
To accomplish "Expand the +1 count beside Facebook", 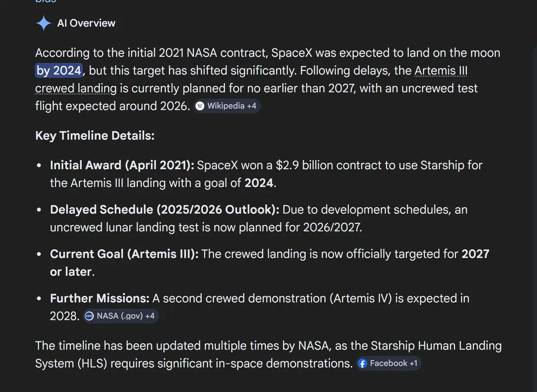I will 413,363.
